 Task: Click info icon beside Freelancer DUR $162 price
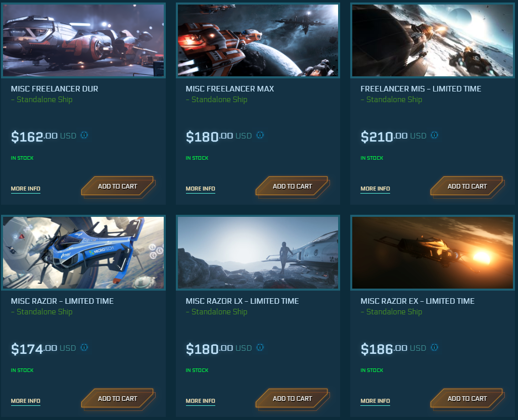[x=84, y=135]
